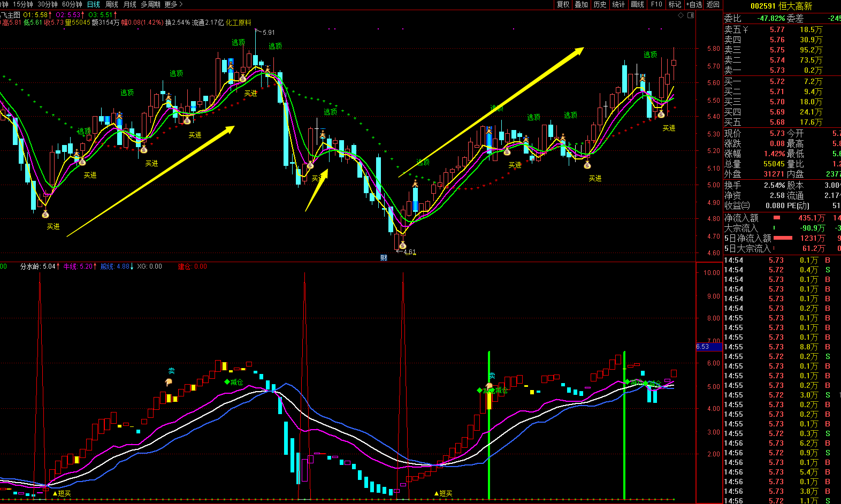Select the 卖一 ask row at 5.73
The width and height of the screenshot is (841, 504).
click(782, 70)
